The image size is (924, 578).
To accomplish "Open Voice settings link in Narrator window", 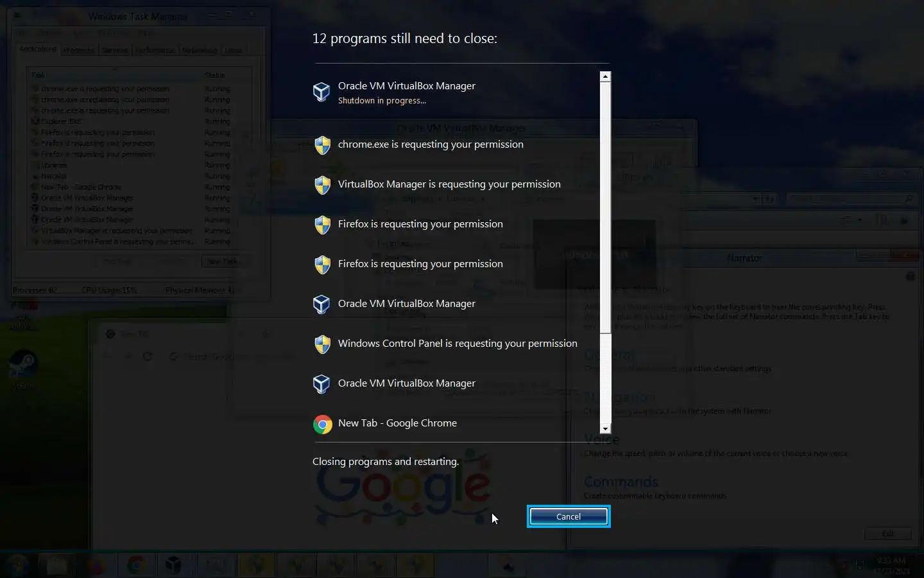I will (x=602, y=440).
